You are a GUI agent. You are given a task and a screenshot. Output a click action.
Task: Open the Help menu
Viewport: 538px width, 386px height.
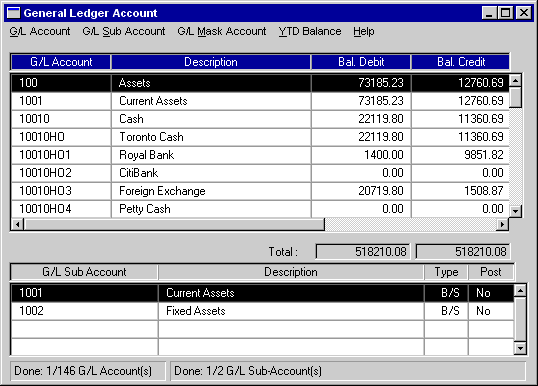coord(364,31)
